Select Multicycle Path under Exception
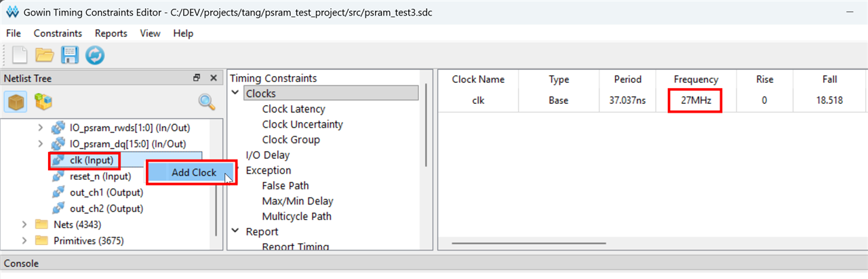Viewport: 868px width, 279px height. [297, 217]
